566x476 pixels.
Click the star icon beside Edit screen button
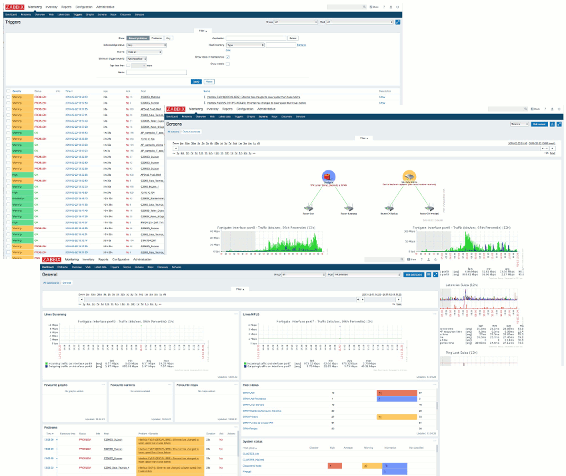pos(552,124)
